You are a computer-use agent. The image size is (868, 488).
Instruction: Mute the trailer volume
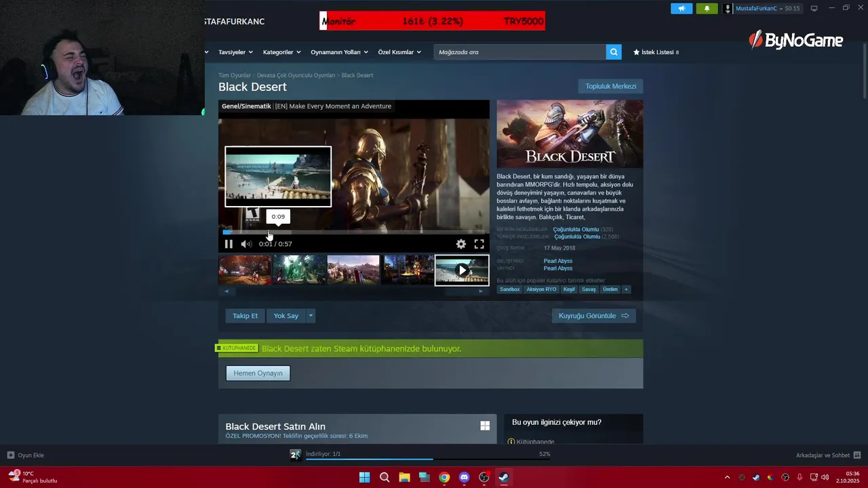[x=246, y=244]
